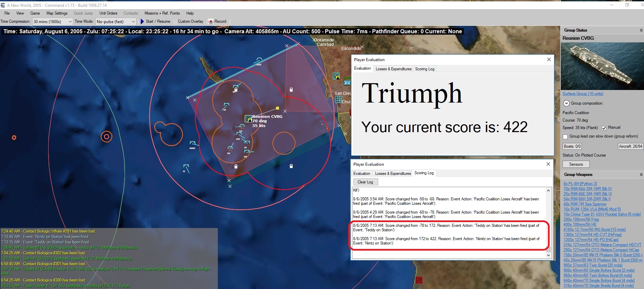Open the Time Mode dropdown
This screenshot has height=289, width=644.
tap(116, 21)
